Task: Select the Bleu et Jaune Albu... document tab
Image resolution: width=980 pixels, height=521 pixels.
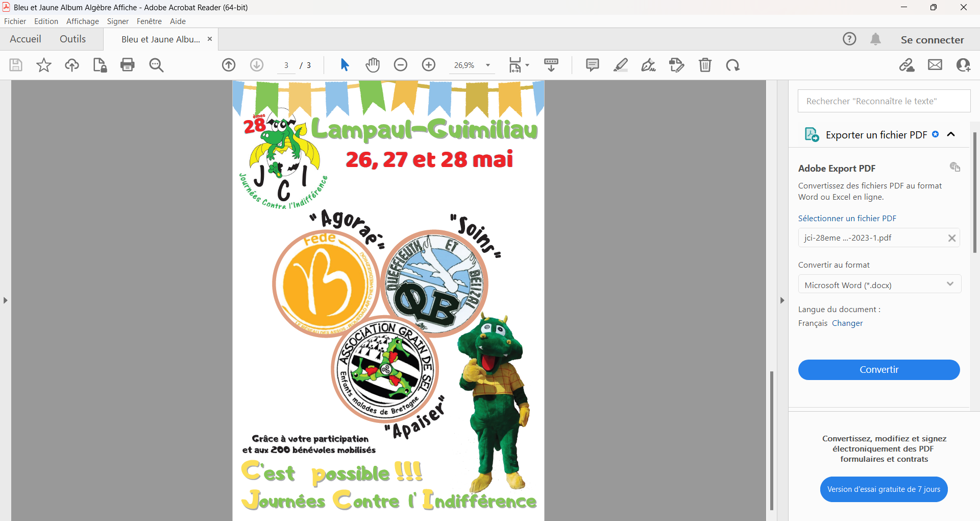Action: pos(161,39)
